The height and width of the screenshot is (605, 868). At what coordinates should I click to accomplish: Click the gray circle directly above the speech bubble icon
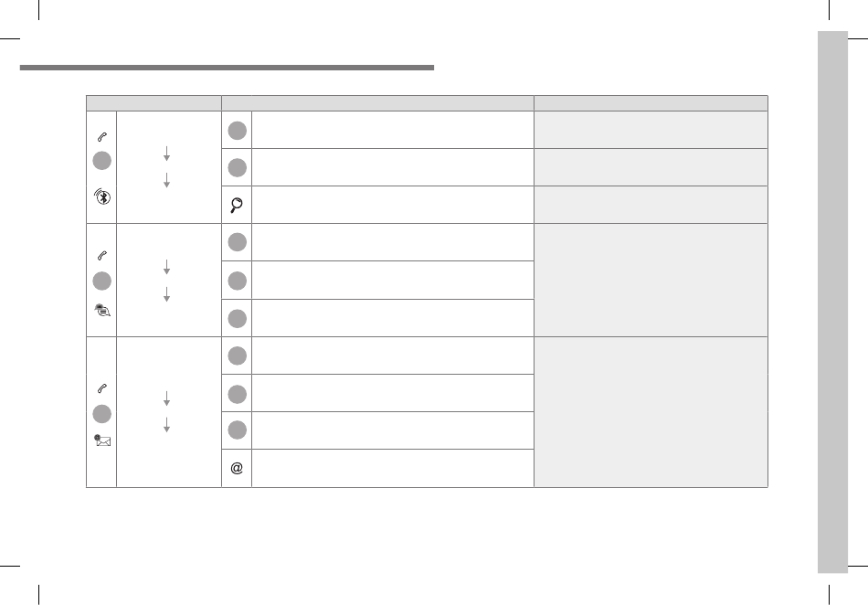(101, 281)
